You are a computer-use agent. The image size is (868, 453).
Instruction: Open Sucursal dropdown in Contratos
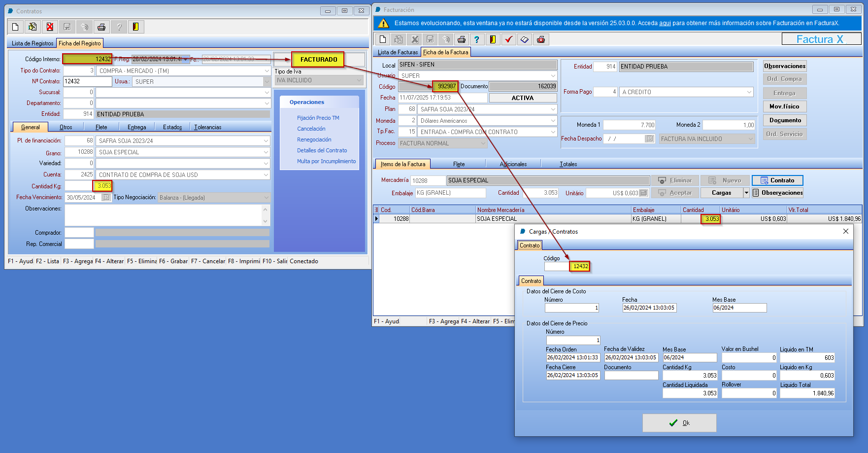(267, 92)
